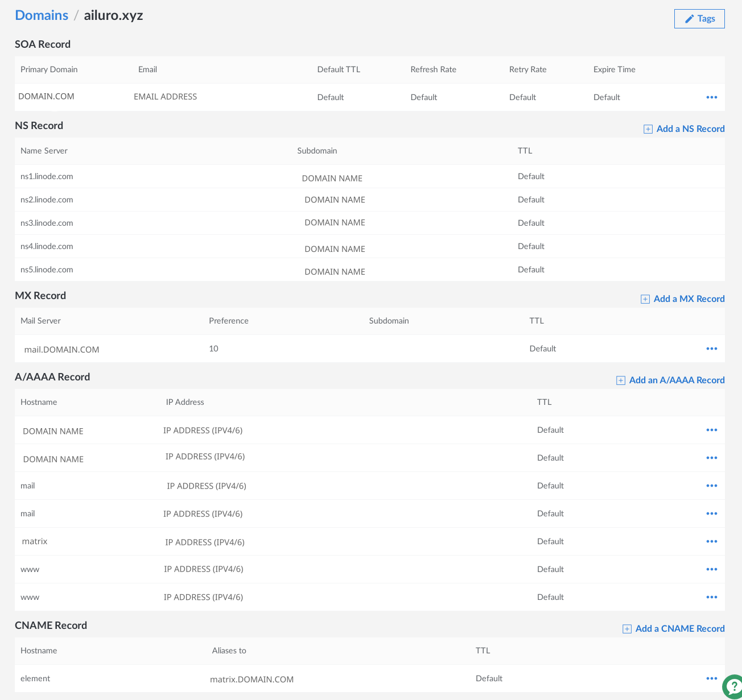Click the Default TTL column header
The image size is (742, 700).
(x=339, y=69)
